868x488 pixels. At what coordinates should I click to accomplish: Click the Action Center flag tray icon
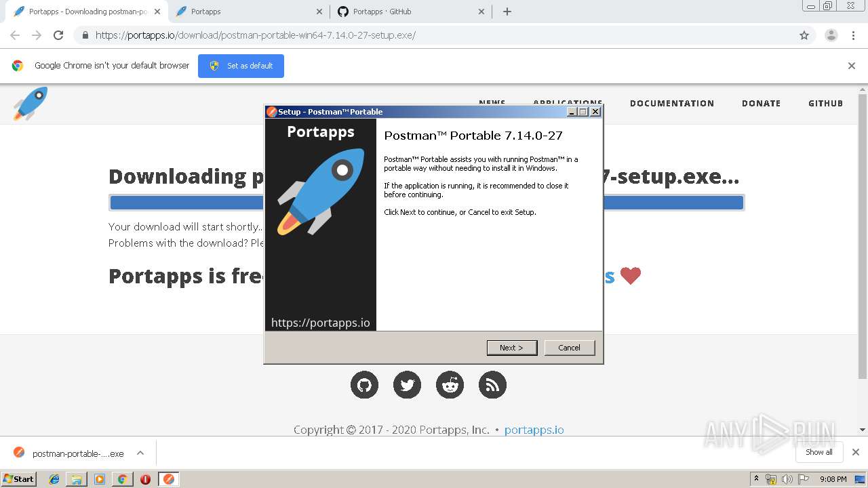pyautogui.click(x=804, y=479)
